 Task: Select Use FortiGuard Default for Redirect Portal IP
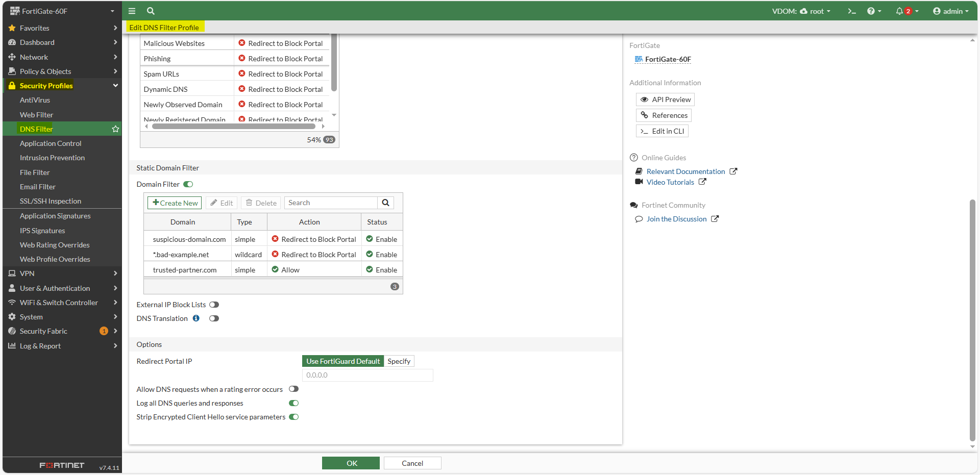point(343,361)
